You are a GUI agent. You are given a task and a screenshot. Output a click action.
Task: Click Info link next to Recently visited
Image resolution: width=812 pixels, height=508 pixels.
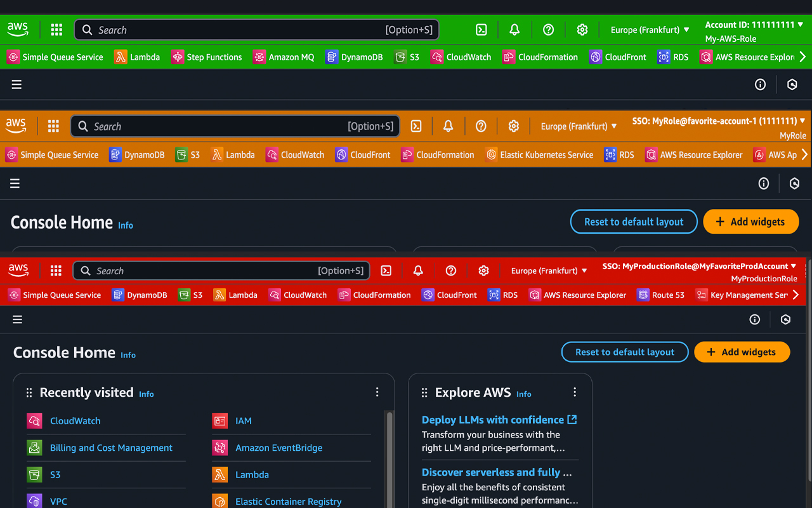click(x=147, y=394)
